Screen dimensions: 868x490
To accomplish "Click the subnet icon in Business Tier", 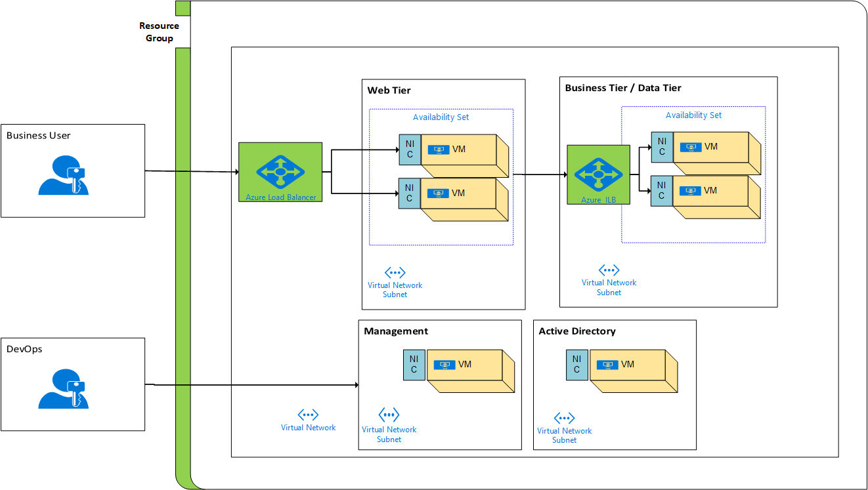I will click(609, 270).
